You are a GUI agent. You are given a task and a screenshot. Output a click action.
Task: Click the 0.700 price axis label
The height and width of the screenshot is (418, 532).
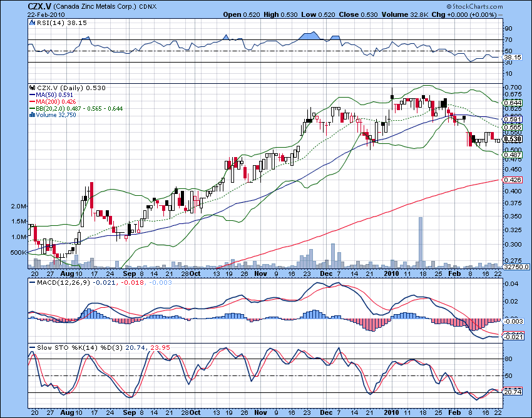pos(513,88)
